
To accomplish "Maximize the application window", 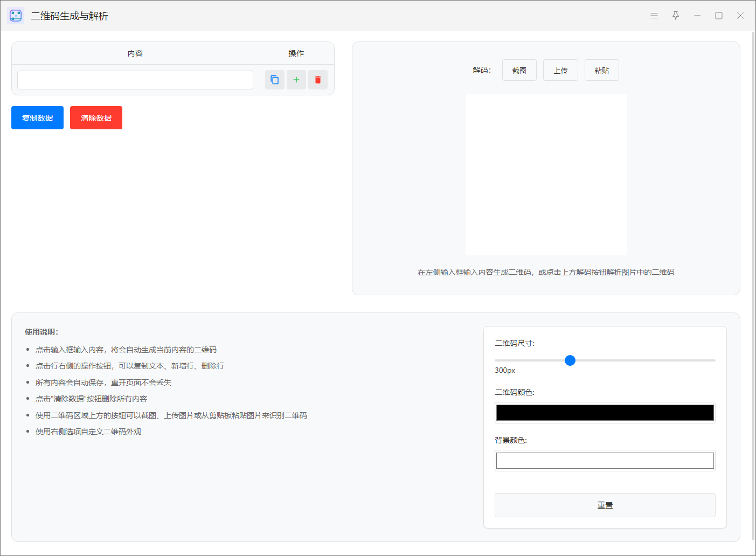I will click(718, 16).
